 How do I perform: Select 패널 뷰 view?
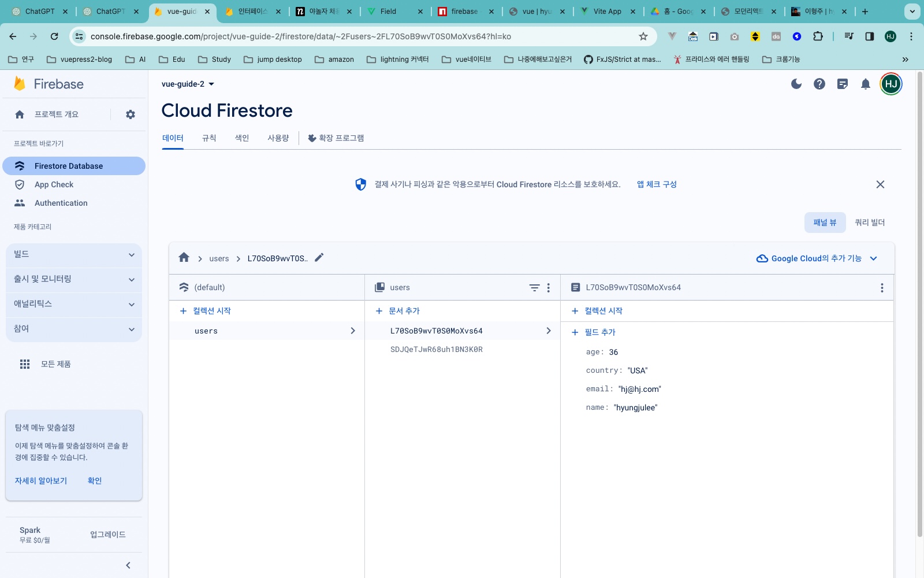825,223
